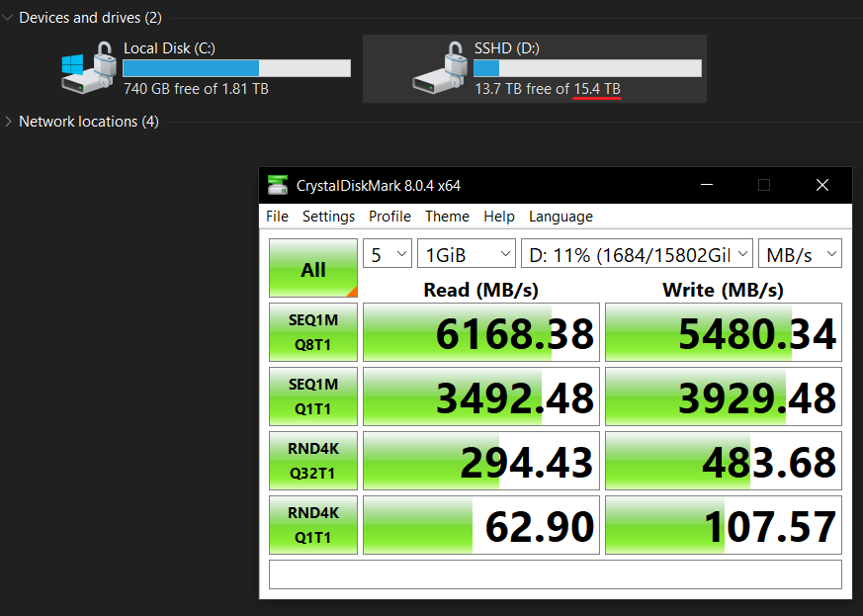This screenshot has height=616, width=863.
Task: Select the Local Disk (C:) drive icon
Action: point(88,67)
